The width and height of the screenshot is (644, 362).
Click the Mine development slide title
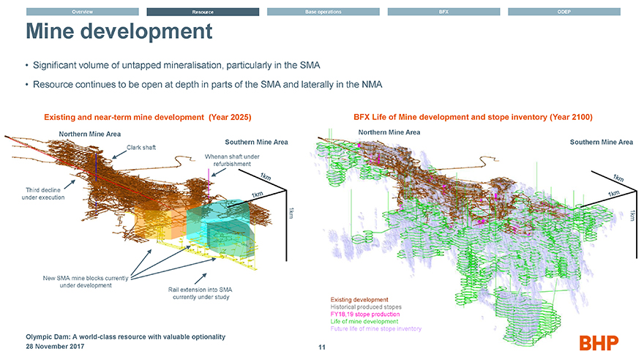119,32
